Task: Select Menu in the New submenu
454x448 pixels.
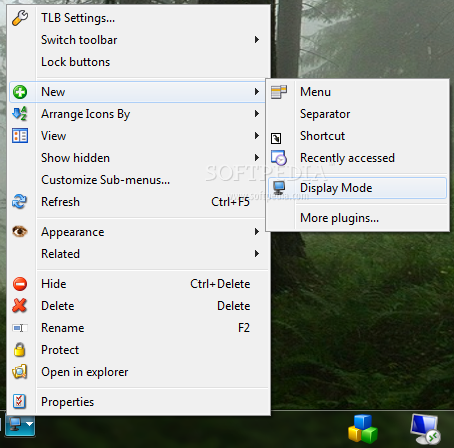Action: [357, 92]
